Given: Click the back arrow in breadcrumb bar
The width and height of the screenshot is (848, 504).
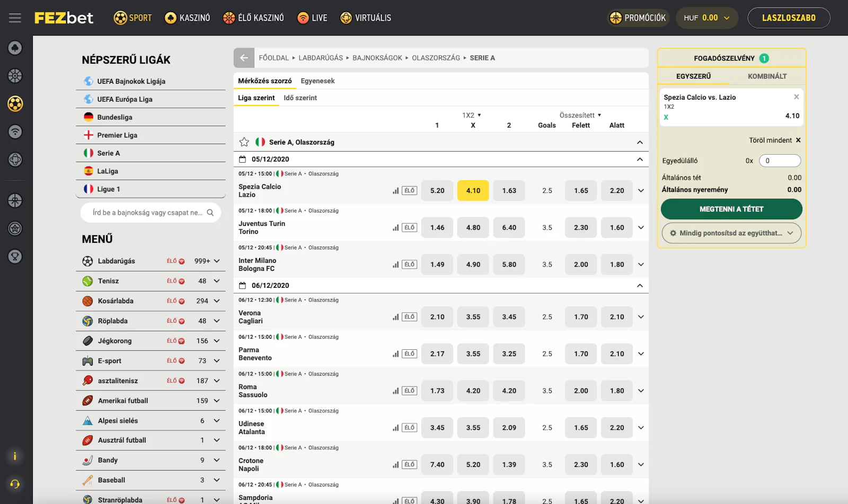Looking at the screenshot, I should (244, 58).
